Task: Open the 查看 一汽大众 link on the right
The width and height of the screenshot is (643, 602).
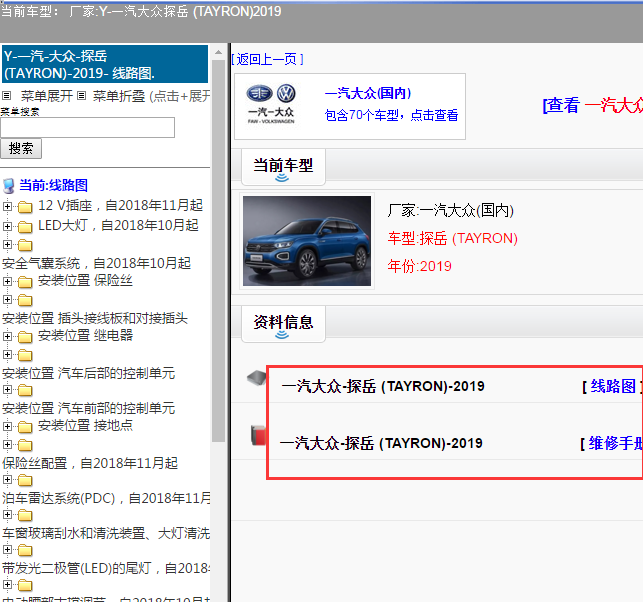Action: coord(593,105)
